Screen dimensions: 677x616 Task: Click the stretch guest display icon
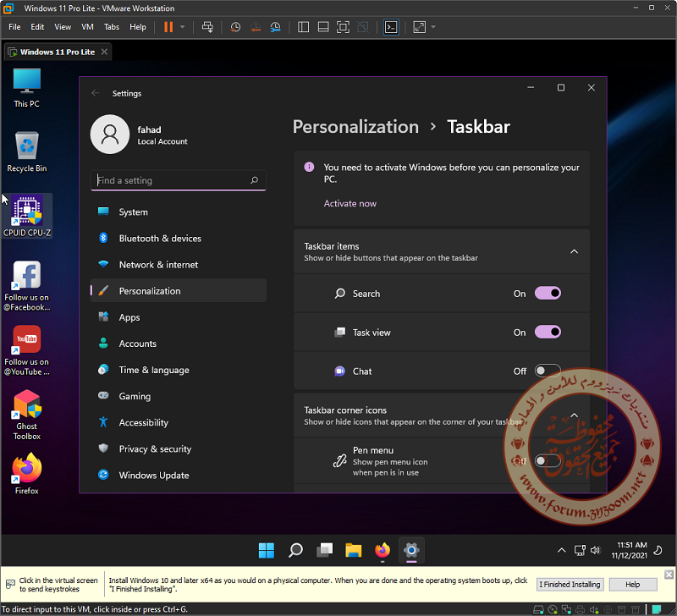tap(419, 27)
